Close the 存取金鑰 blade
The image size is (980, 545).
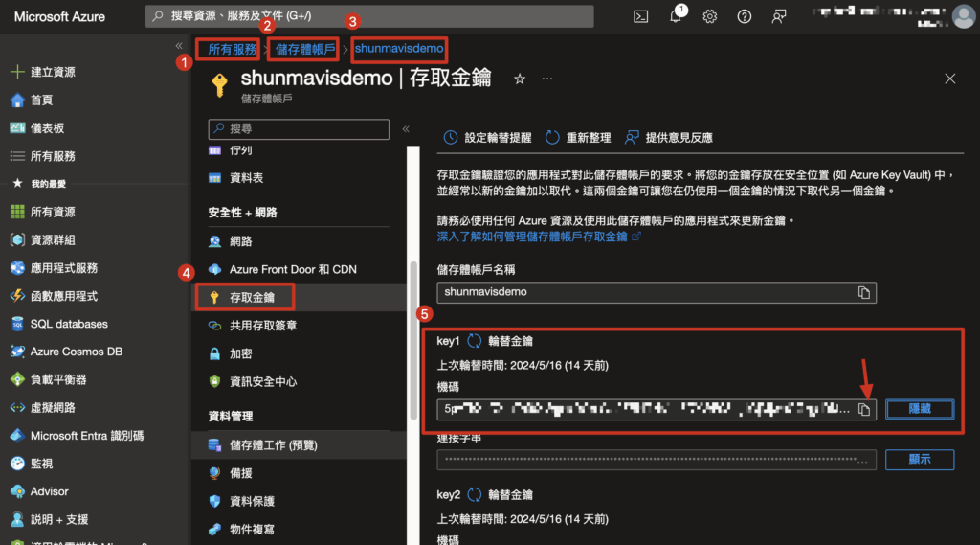[949, 79]
